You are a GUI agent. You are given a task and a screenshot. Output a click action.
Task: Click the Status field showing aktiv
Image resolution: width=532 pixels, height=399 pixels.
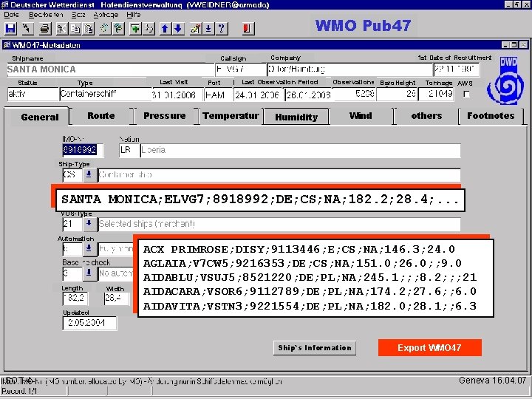33,94
